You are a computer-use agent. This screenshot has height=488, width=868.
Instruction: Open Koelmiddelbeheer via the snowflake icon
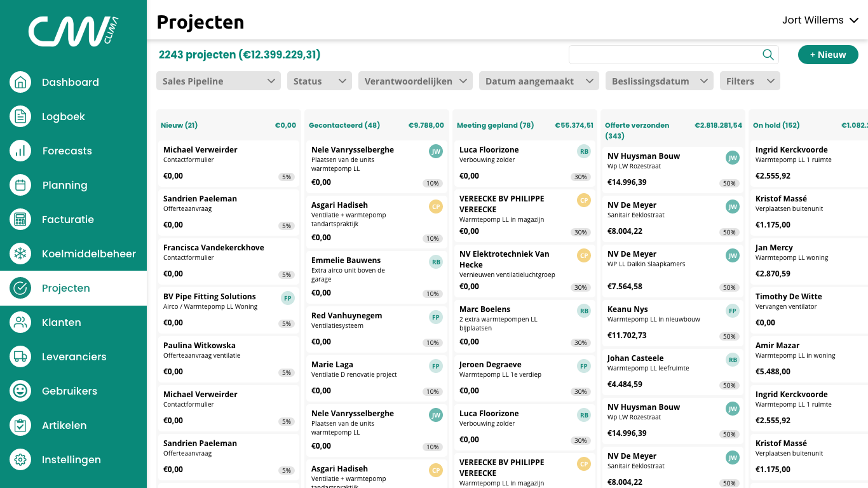(x=20, y=254)
